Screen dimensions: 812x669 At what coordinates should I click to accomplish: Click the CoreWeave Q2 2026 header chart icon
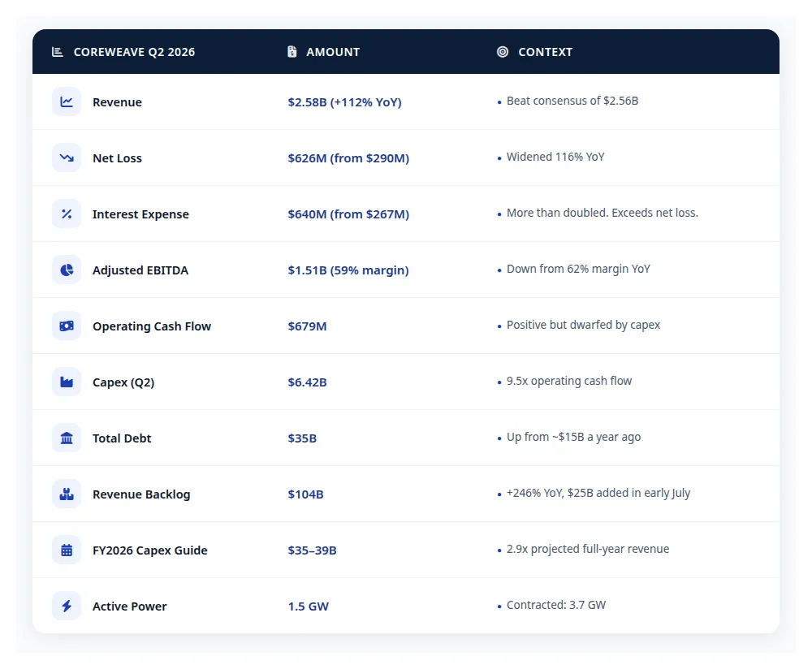tap(58, 52)
